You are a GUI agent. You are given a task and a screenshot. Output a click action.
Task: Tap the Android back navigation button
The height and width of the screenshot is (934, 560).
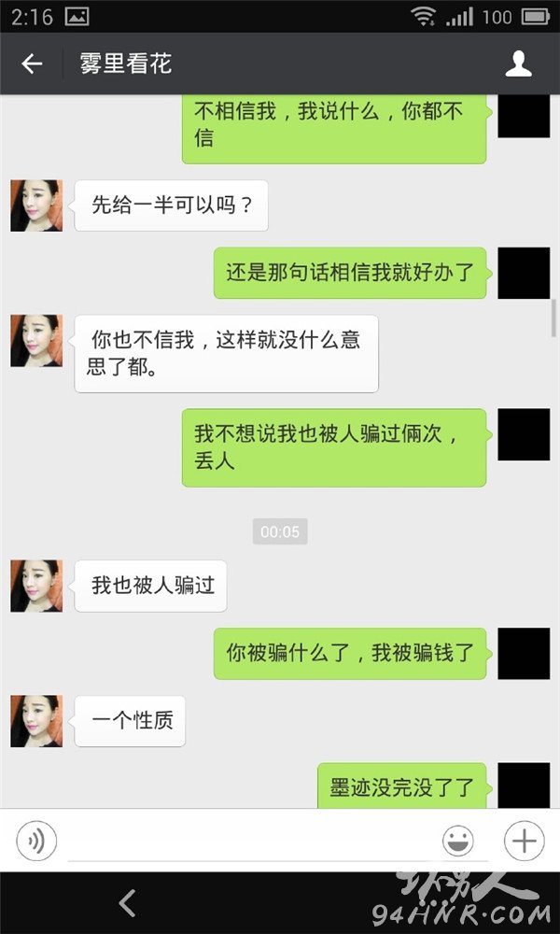[127, 903]
